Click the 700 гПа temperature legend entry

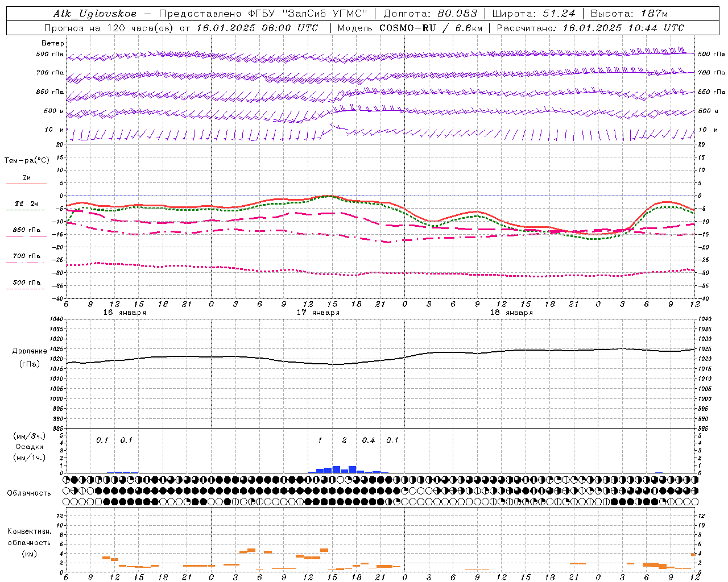27,256
